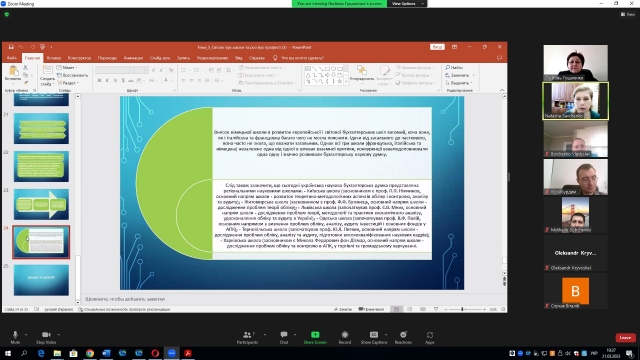640x360 pixels.
Task: Select slide 25 thumbnail
Action: (x=41, y=280)
